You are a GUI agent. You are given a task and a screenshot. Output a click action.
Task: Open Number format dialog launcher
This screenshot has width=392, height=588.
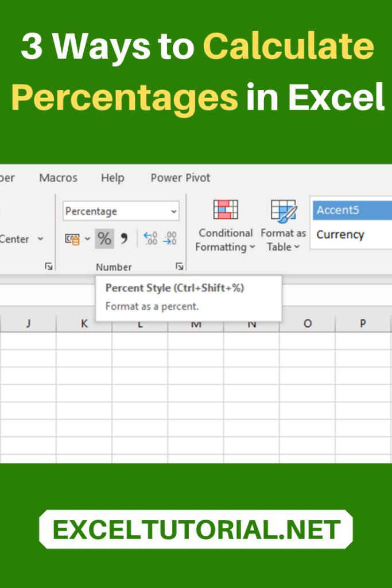[180, 266]
